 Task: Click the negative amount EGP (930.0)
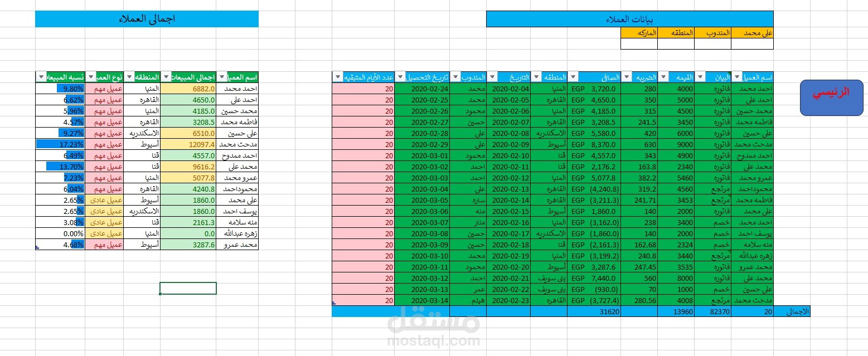594,289
